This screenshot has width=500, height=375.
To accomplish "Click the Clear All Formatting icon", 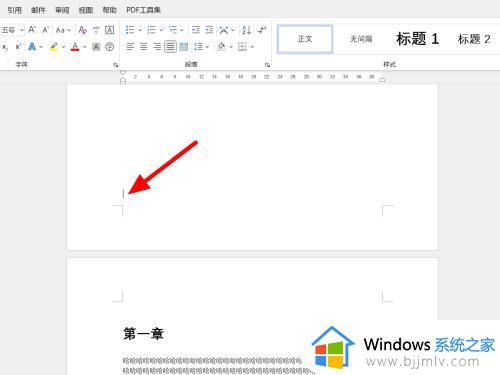I will 83,30.
